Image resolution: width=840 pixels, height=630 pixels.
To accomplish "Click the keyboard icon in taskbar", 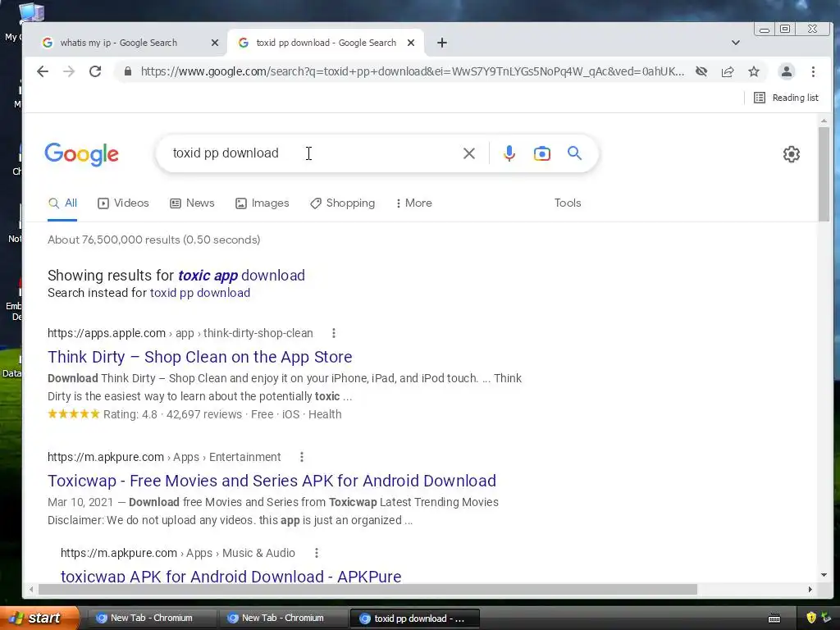I will tap(774, 619).
